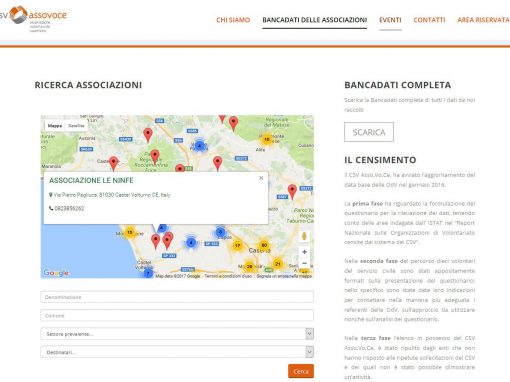Click the red pin right of info window
Viewport: 510px width, 382px height.
pyautogui.click(x=292, y=192)
